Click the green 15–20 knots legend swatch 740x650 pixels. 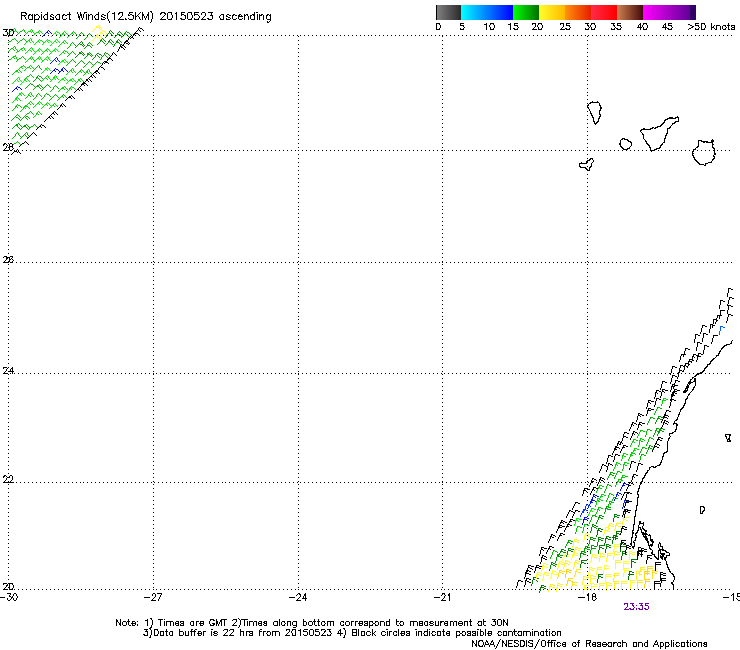526,12
